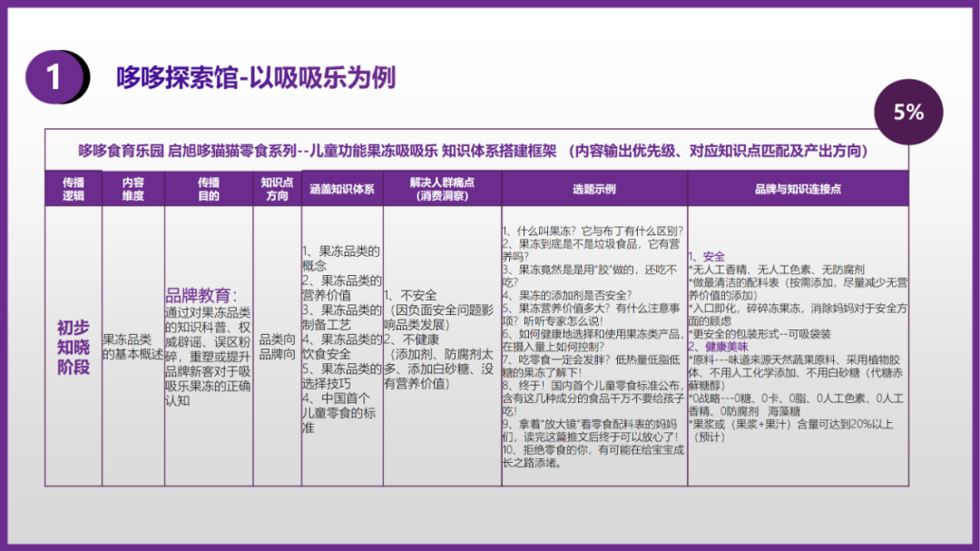Click the line "5、果冻品类的选择技巧"
The width and height of the screenshot is (980, 551).
click(x=342, y=376)
